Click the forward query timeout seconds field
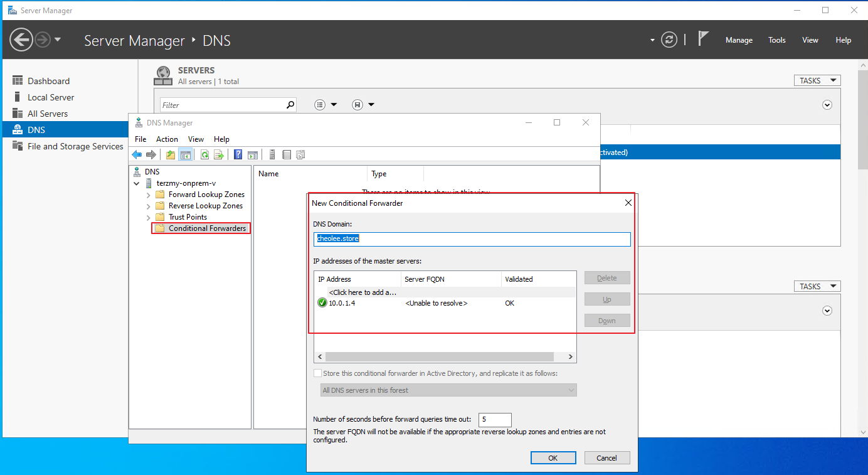This screenshot has height=475, width=868. click(495, 419)
